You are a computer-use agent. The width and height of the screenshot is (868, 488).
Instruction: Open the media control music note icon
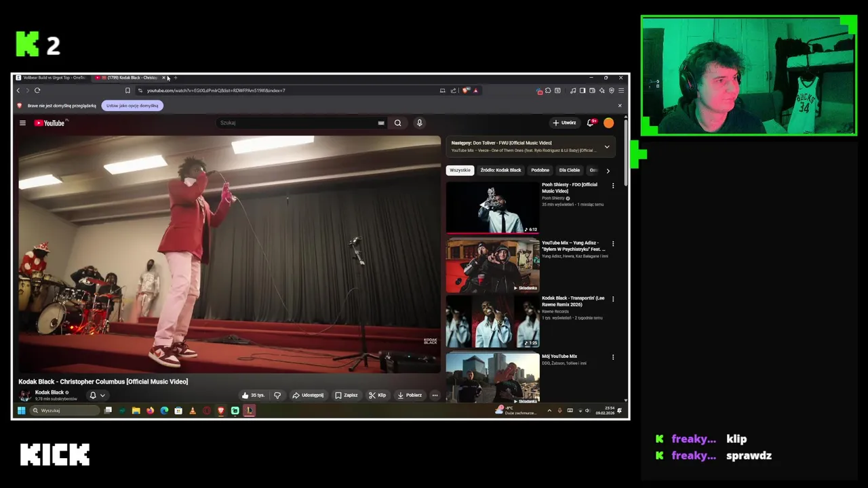tap(573, 90)
